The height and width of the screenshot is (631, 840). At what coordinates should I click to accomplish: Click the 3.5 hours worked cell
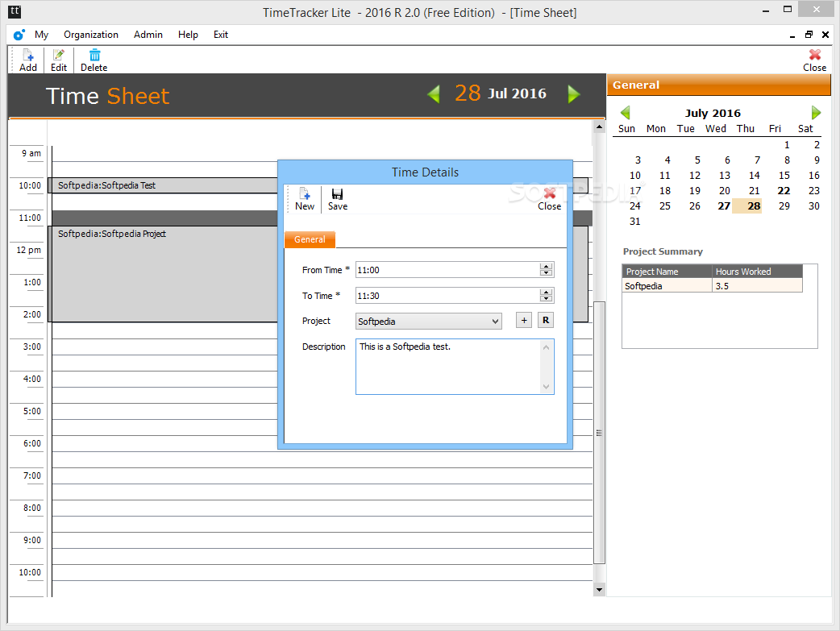758,285
